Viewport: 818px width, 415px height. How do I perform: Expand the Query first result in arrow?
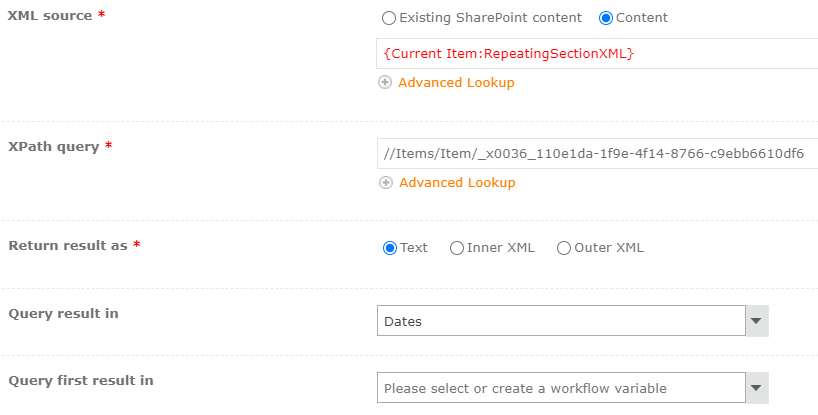(x=757, y=388)
